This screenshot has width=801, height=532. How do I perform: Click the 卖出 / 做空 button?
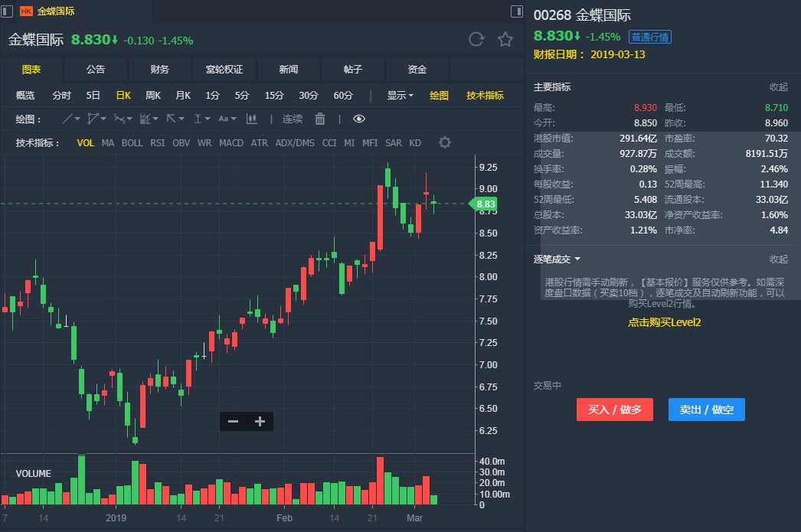coord(706,410)
